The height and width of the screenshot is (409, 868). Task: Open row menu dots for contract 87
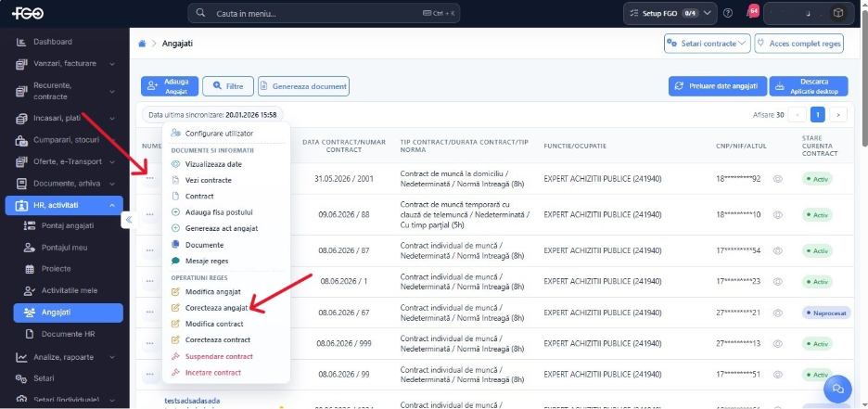[x=150, y=250]
